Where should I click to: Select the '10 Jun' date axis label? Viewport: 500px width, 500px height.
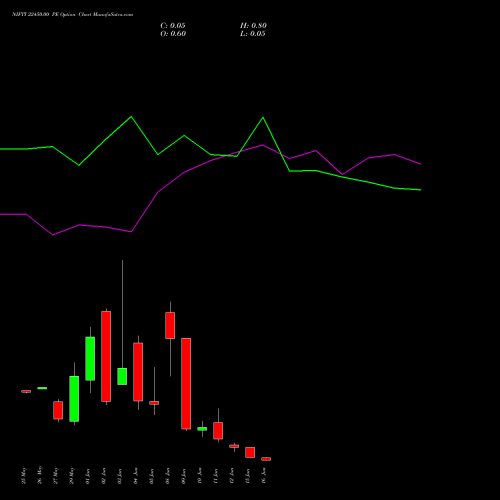click(x=200, y=476)
